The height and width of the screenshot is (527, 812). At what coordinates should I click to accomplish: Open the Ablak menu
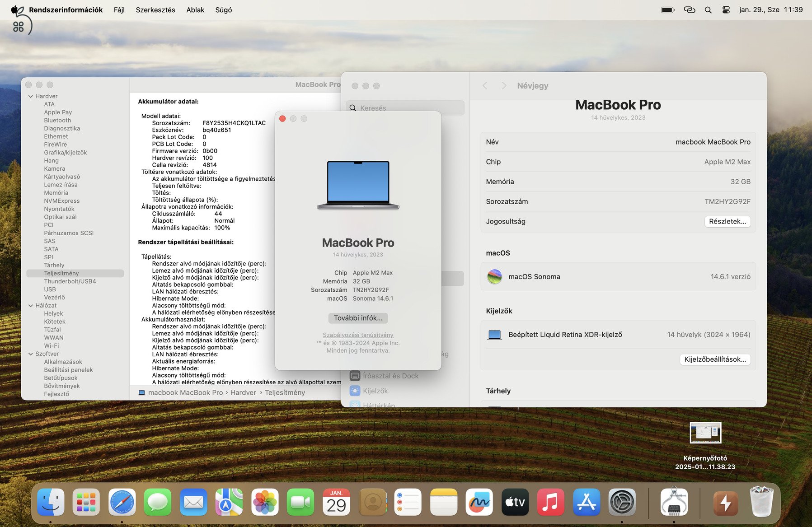[x=195, y=10]
